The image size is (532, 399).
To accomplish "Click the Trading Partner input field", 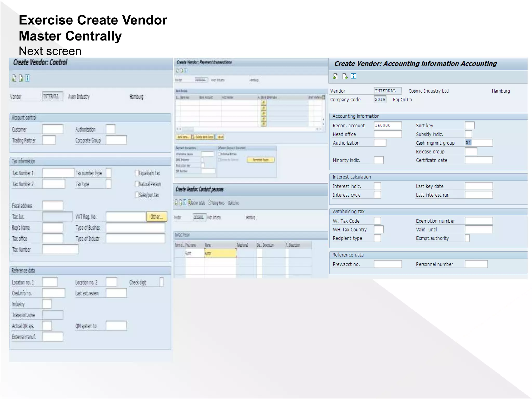I will 49,140.
